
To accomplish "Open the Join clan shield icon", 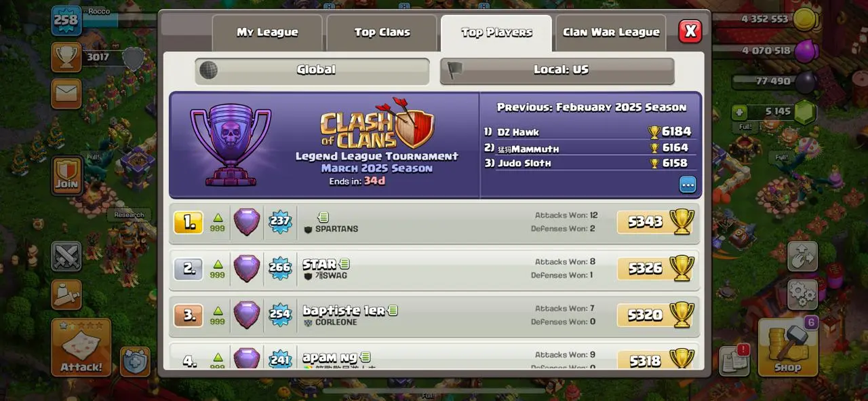I will click(x=66, y=174).
